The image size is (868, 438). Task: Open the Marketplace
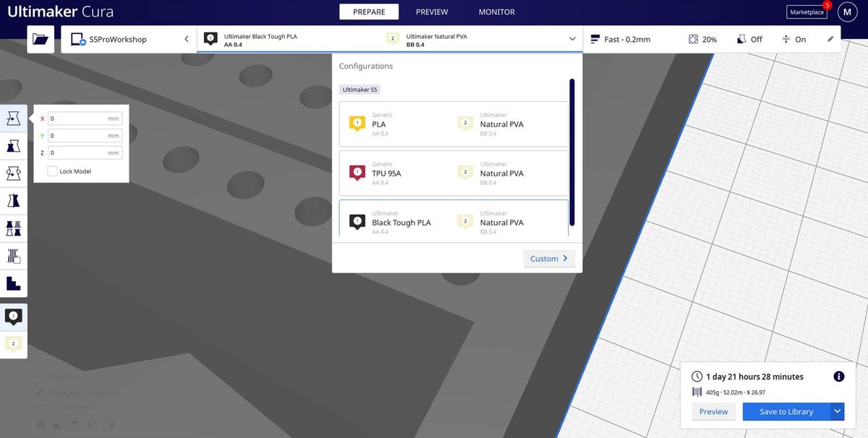(x=807, y=12)
